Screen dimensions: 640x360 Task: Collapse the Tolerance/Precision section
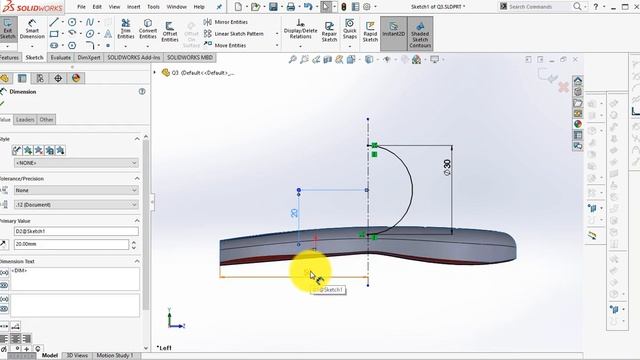[x=137, y=179]
